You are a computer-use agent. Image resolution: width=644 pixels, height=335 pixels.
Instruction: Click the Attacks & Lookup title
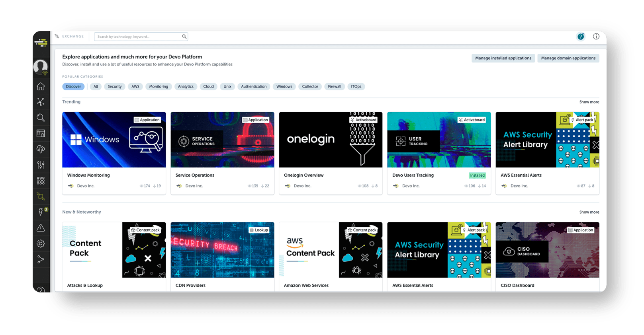[85, 286]
